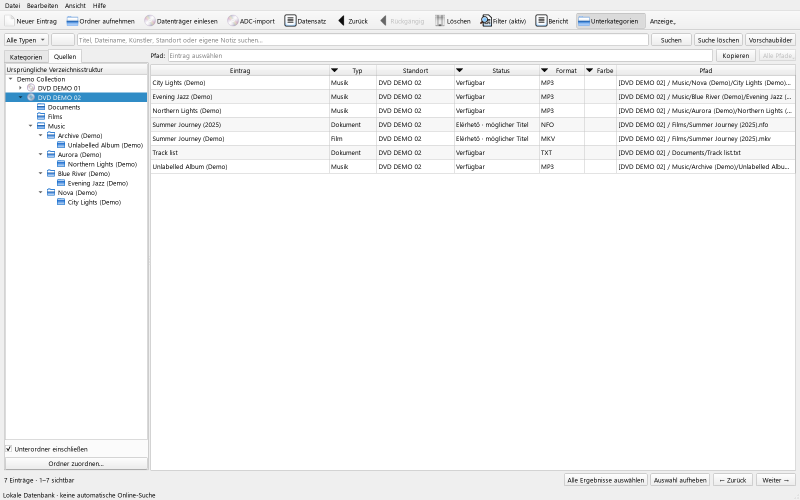Open the Farbe column filter arrow
The height and width of the screenshot is (500, 800).
pyautogui.click(x=589, y=70)
